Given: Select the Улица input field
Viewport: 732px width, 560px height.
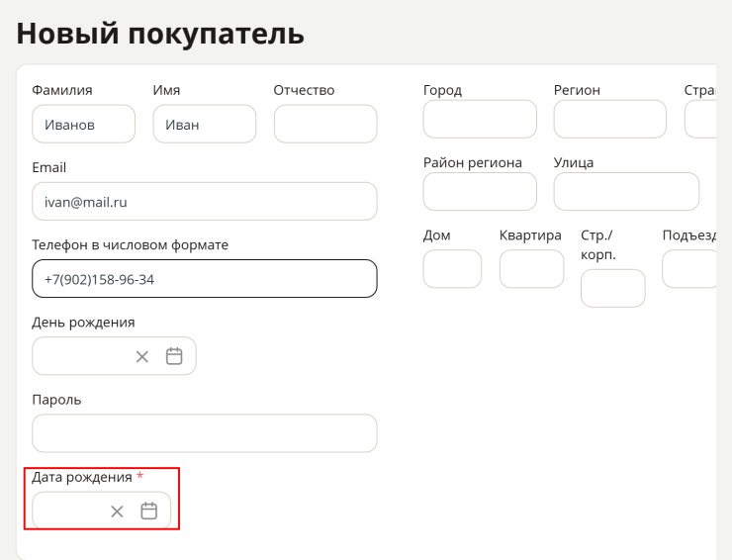Looking at the screenshot, I should coord(626,192).
